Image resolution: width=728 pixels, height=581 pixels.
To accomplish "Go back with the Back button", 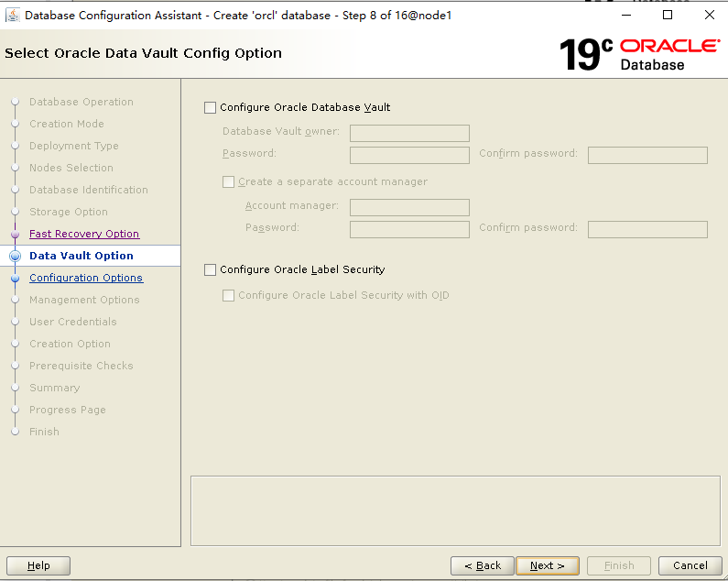I will pyautogui.click(x=483, y=565).
